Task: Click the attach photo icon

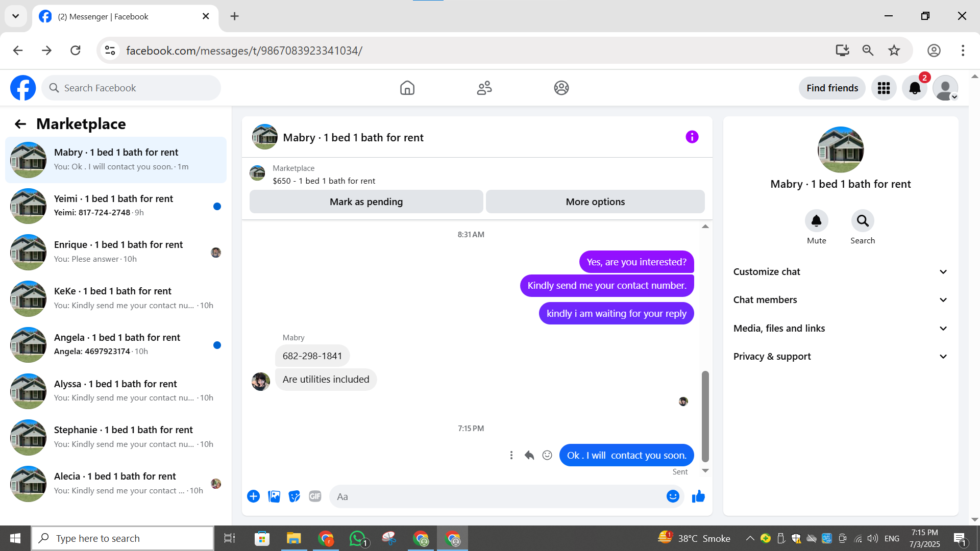Action: click(x=274, y=496)
